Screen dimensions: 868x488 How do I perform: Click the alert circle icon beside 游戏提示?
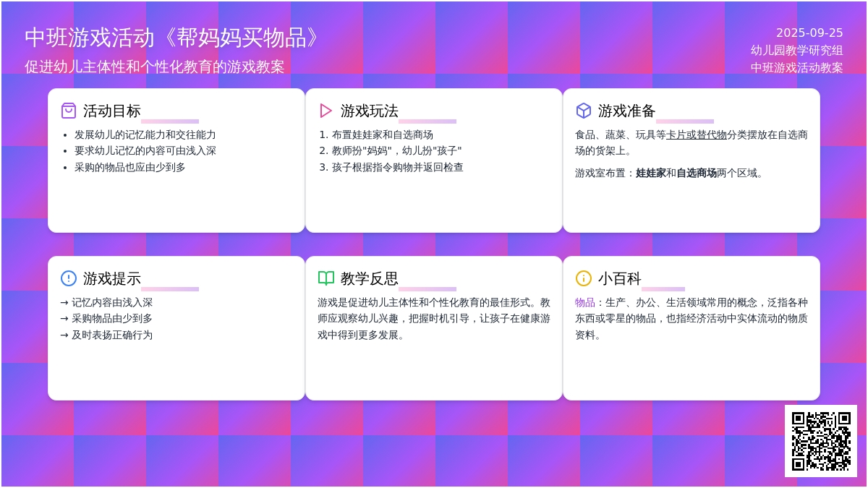pos(69,278)
